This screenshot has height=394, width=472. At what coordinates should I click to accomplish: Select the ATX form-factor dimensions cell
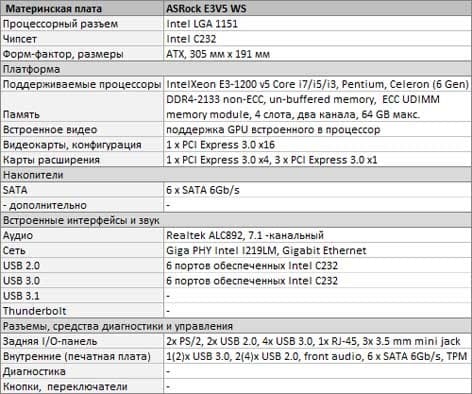point(318,54)
